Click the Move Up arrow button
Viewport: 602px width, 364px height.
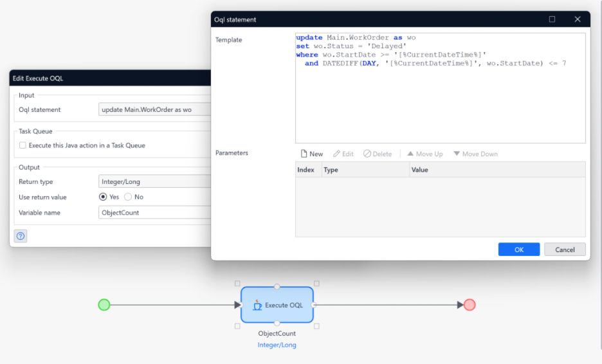[x=424, y=154]
